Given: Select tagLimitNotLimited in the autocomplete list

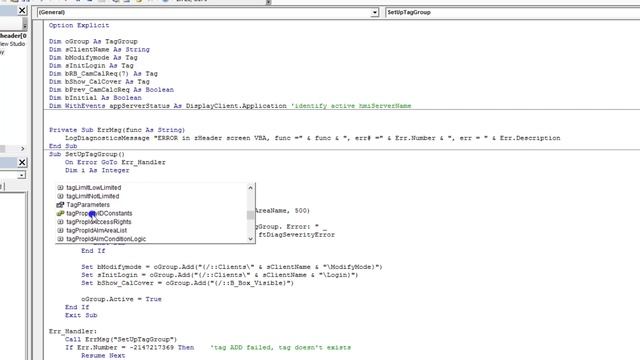Looking at the screenshot, I should (93, 196).
